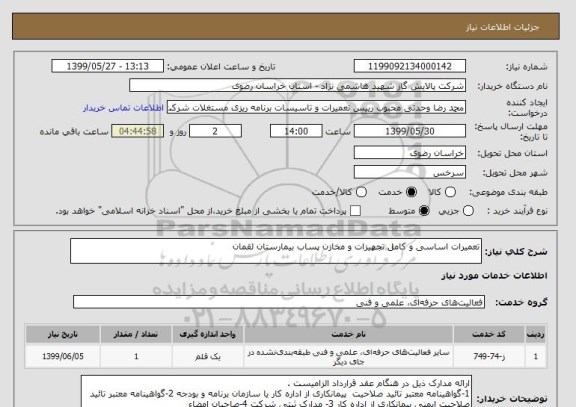
Task: Click the need date cell 1399/06/05
Action: 63,356
